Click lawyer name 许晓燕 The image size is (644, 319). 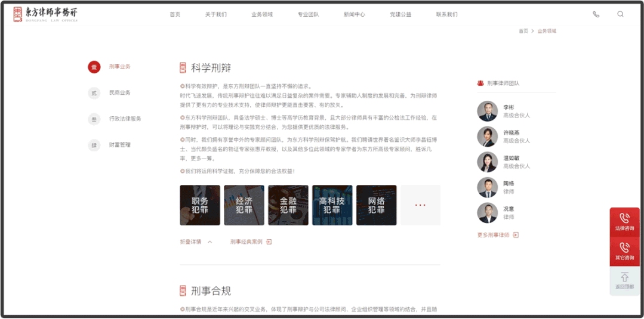[511, 132]
